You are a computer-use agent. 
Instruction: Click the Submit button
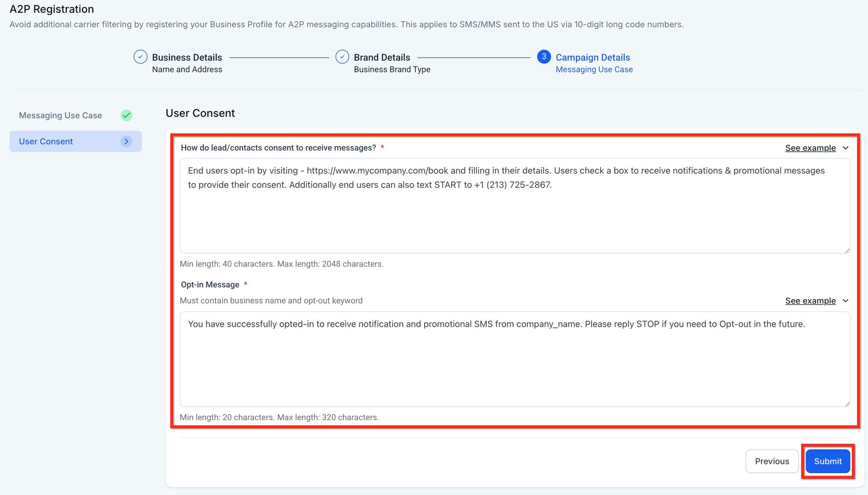[x=827, y=461]
